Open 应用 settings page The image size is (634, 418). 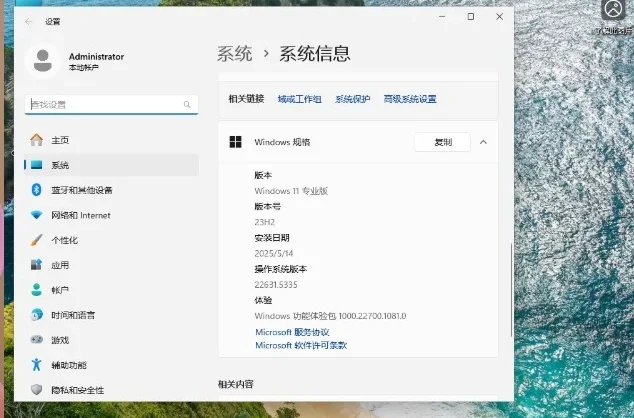coord(111,265)
